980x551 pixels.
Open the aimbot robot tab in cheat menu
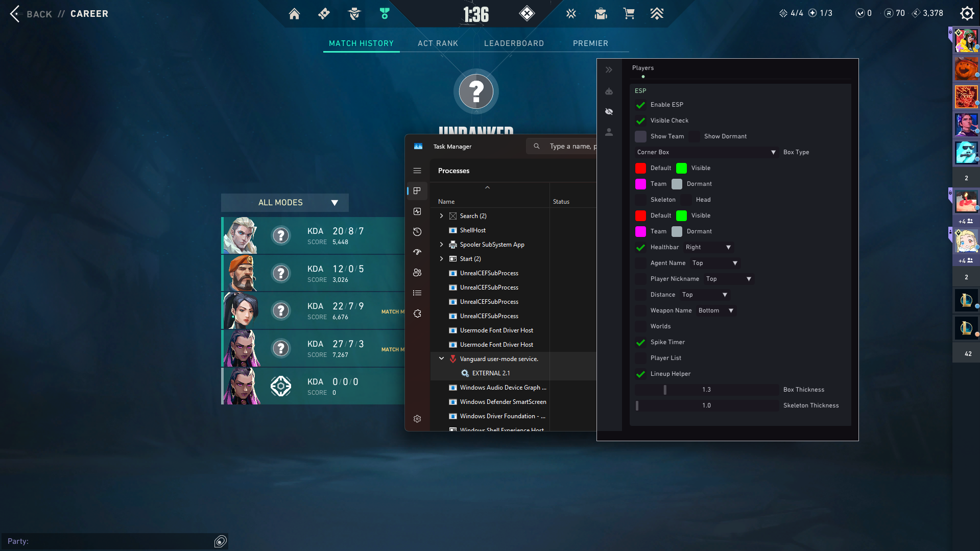[x=609, y=91]
